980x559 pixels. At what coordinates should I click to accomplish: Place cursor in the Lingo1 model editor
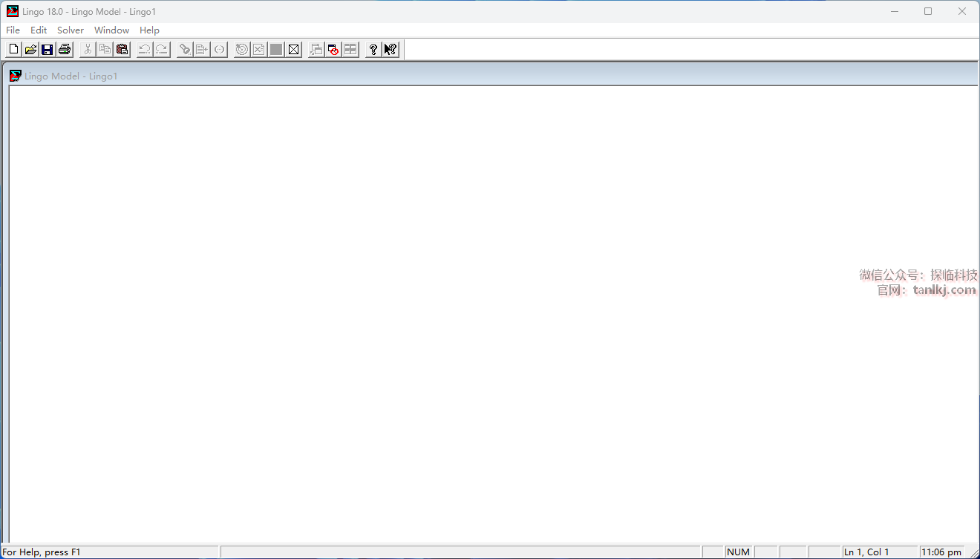click(493, 315)
